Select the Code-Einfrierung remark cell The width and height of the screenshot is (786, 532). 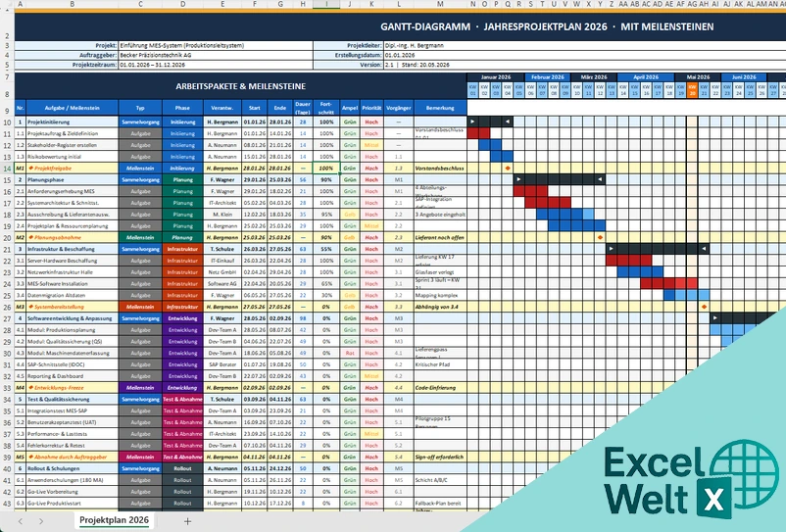(440, 387)
